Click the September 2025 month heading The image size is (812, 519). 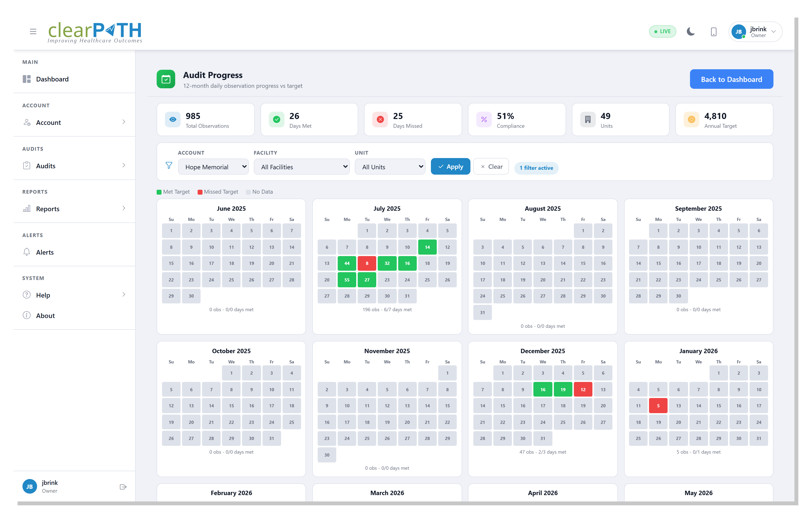click(x=698, y=208)
